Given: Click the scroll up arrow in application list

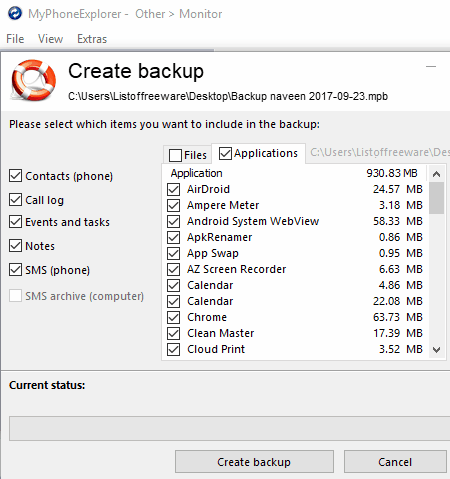Looking at the screenshot, I should [436, 174].
